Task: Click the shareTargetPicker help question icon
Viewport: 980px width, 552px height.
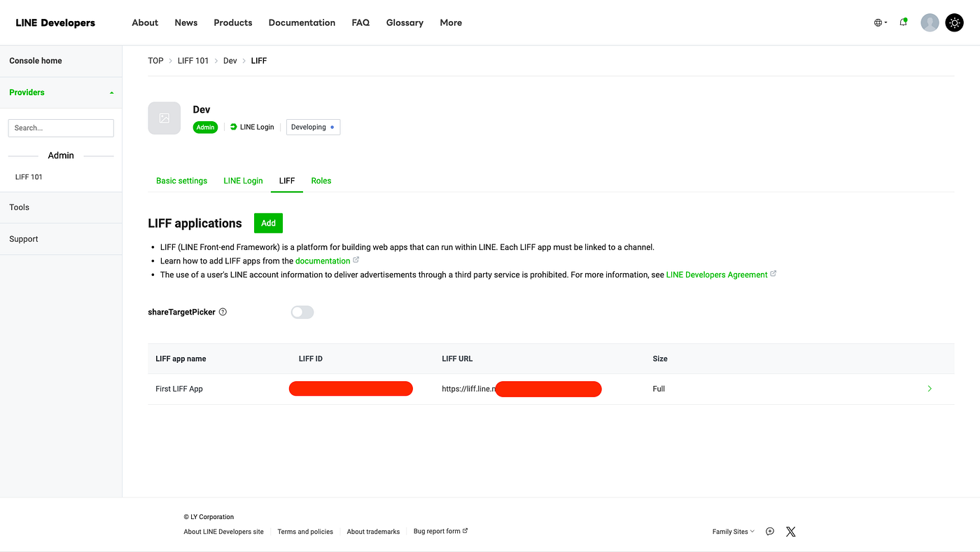Action: (x=223, y=312)
